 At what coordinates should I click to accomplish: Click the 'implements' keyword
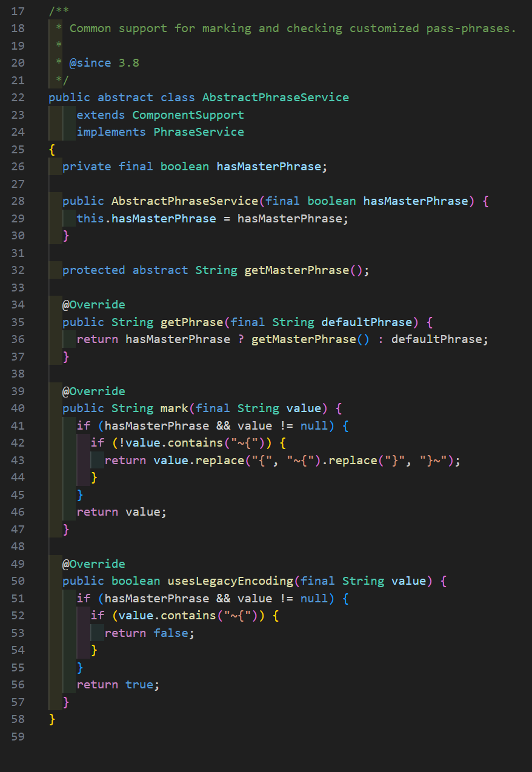point(111,132)
